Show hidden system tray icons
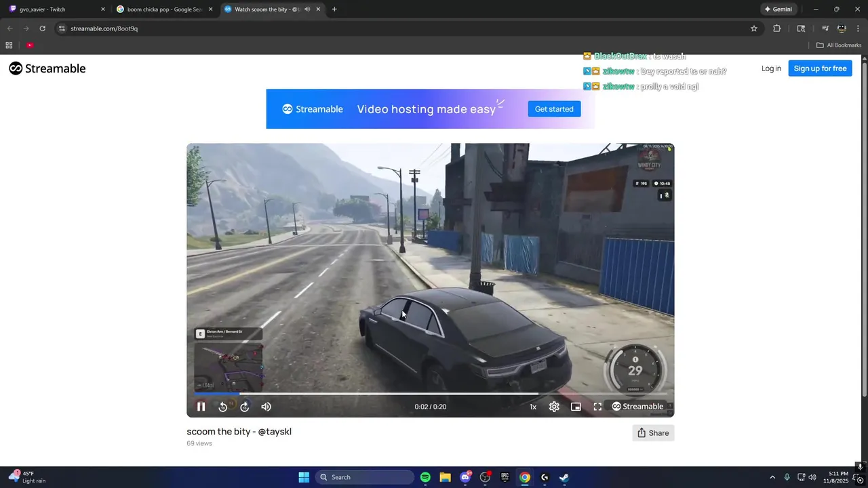 772,477
